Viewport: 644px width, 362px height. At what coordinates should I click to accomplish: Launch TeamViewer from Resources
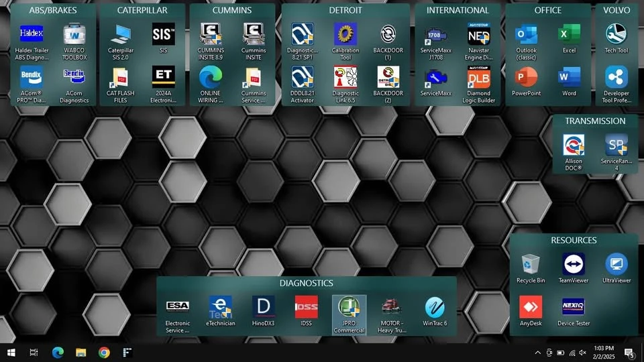[x=574, y=268]
